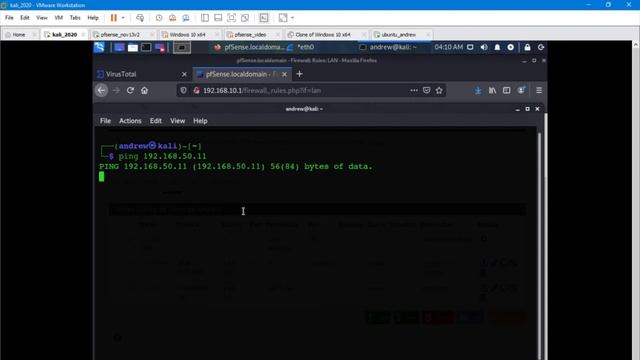Screen dimensions: 640x360
Task: Click the 04:10 AM clock in panel
Action: click(x=449, y=47)
